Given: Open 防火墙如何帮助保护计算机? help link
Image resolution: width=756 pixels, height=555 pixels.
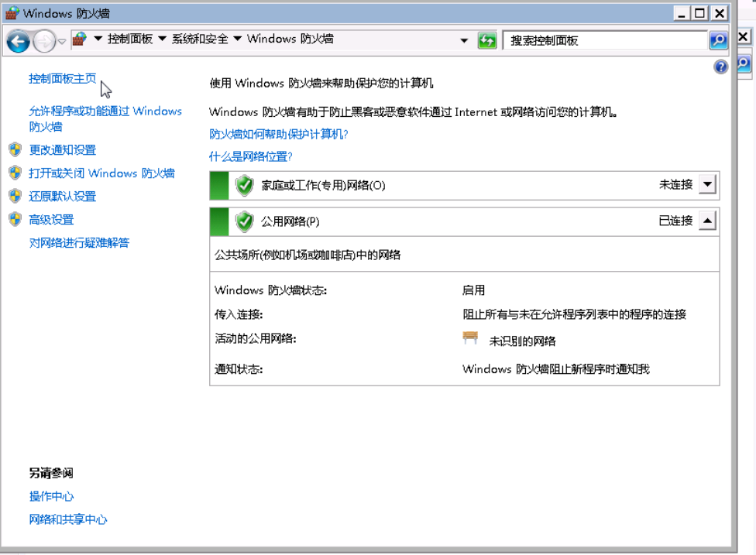Looking at the screenshot, I should [x=279, y=134].
